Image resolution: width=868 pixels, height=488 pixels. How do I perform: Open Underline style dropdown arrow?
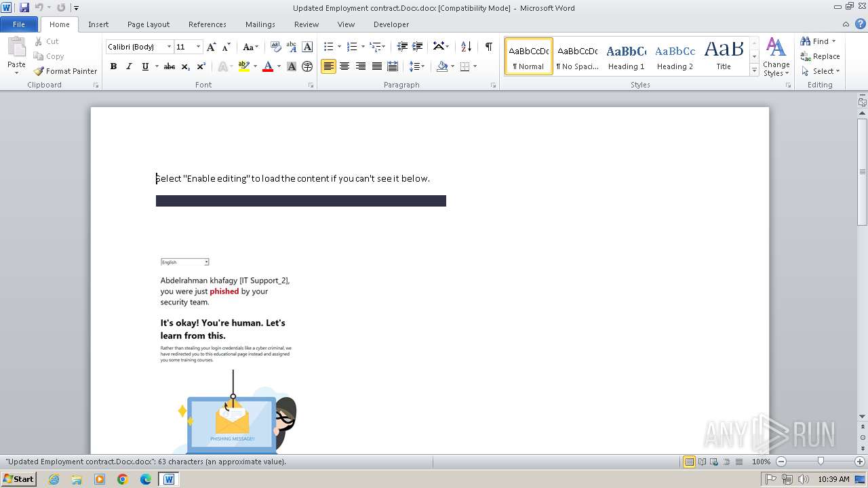tap(157, 66)
